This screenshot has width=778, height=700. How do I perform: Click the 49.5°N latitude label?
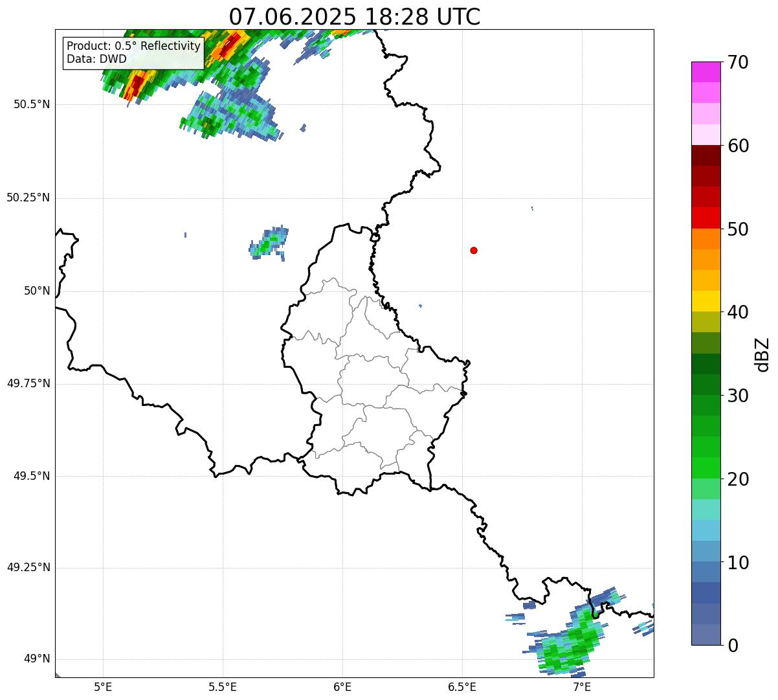32,476
